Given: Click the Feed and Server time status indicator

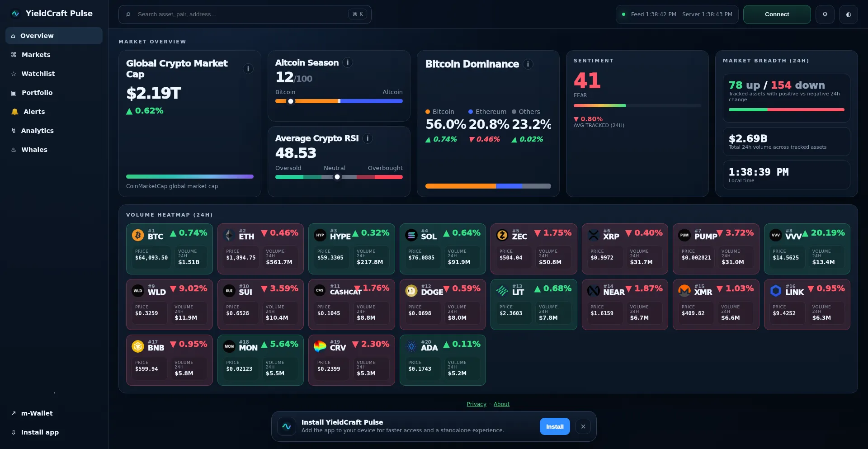Looking at the screenshot, I should (677, 14).
